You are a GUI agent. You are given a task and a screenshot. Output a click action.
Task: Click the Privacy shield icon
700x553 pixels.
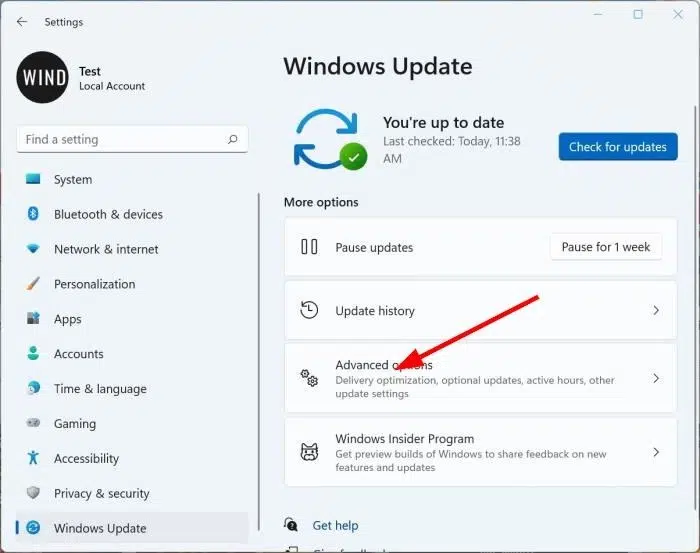33,493
